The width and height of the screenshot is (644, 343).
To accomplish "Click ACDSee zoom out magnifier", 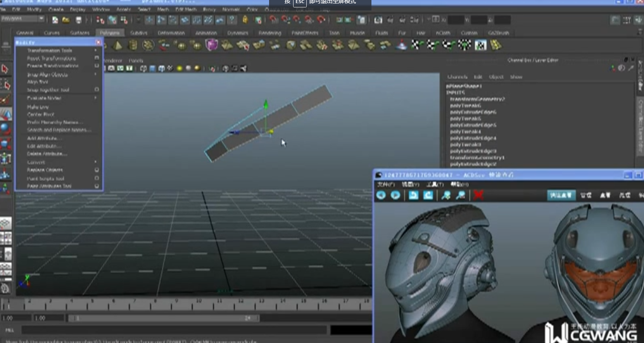I will 461,195.
